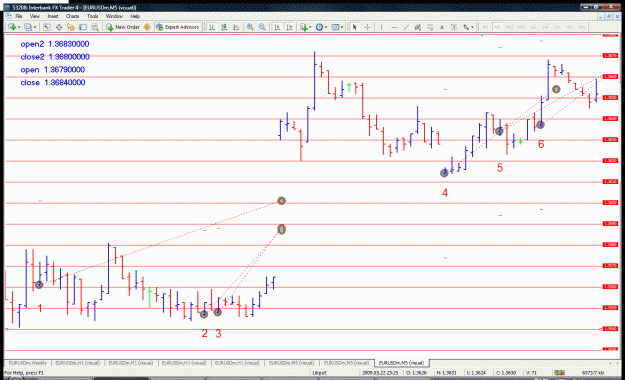Switch to the M30 timeframe
Image resolution: width=625 pixels, height=380 pixels.
[521, 27]
